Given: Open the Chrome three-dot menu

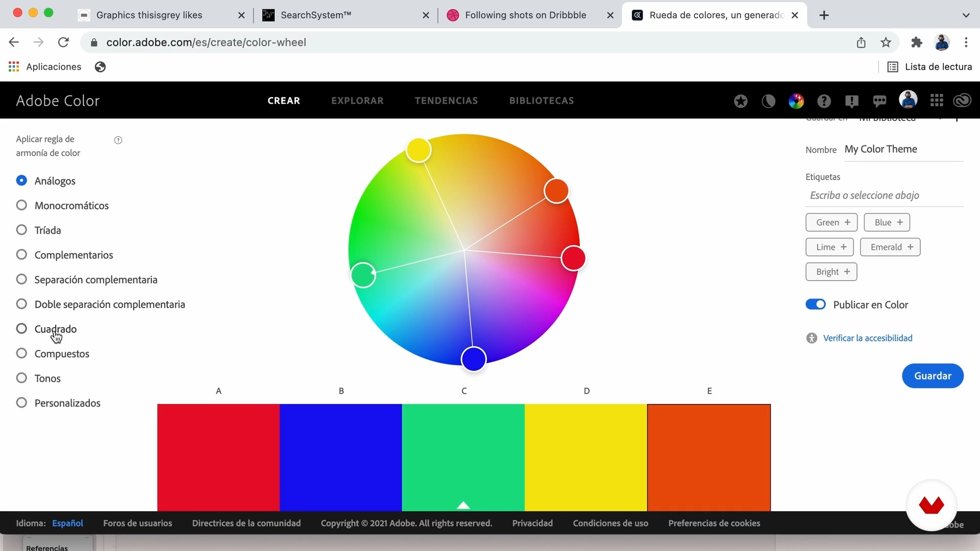Looking at the screenshot, I should 966,42.
